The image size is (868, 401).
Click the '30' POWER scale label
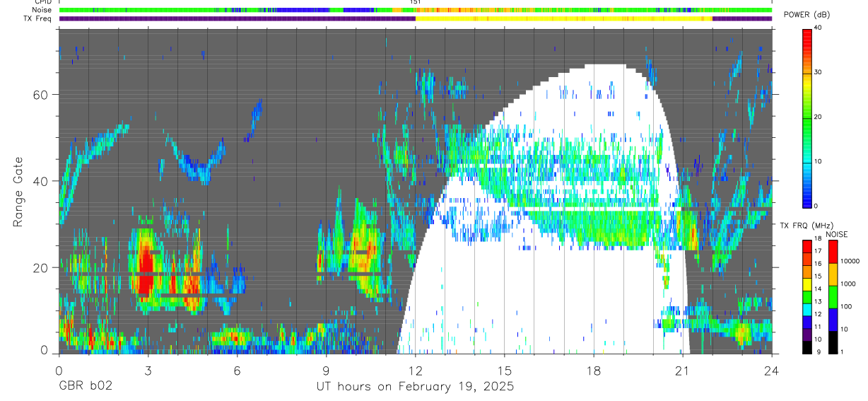coord(819,72)
